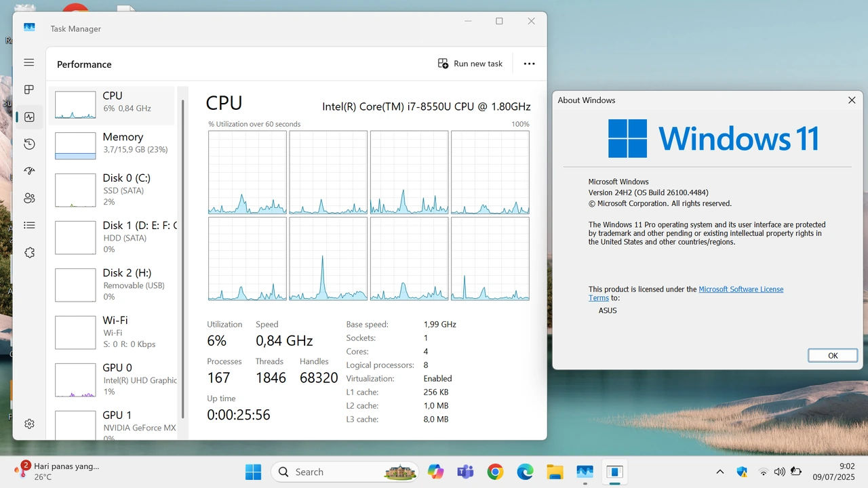The width and height of the screenshot is (868, 488).
Task: Select GPU 1 NVIDIA GeForce entry
Action: pyautogui.click(x=112, y=424)
